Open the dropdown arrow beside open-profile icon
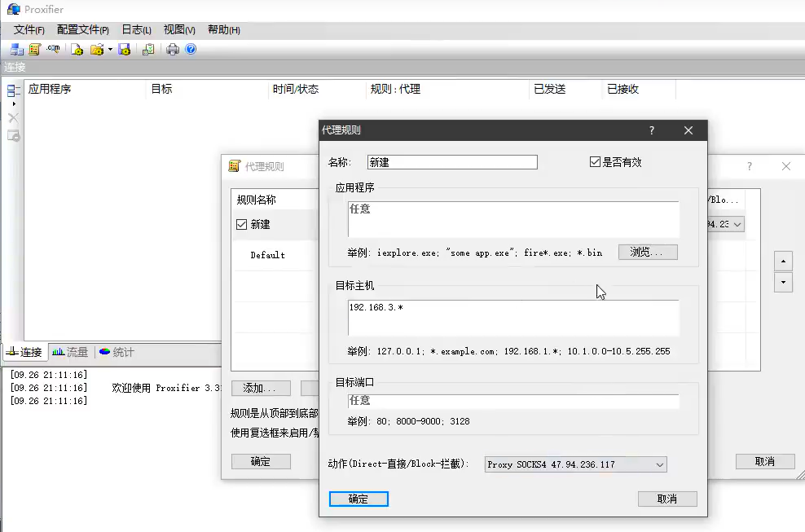 (110, 50)
